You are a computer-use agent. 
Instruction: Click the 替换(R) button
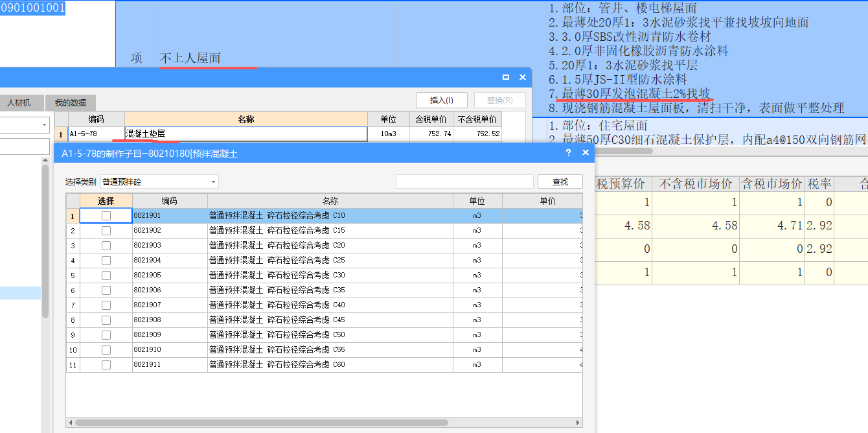499,100
